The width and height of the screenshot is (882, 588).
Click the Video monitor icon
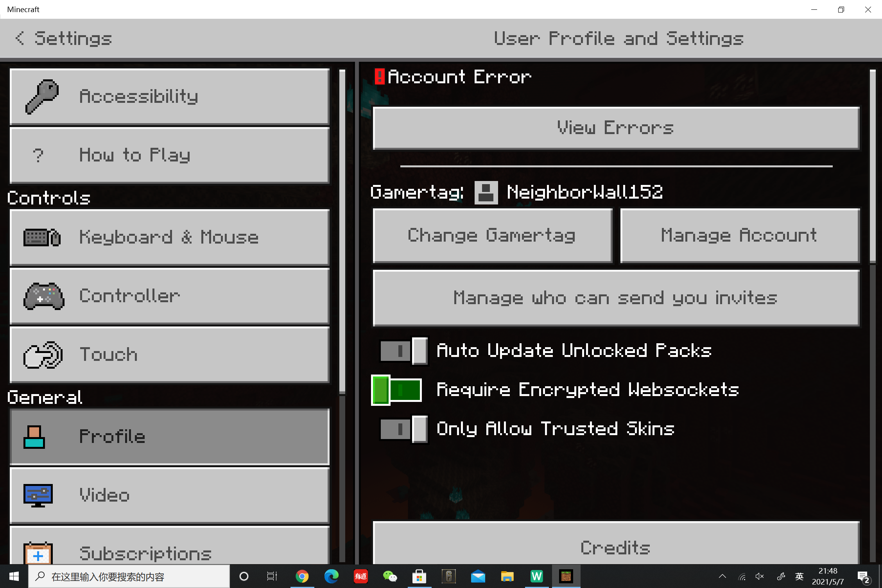[38, 495]
